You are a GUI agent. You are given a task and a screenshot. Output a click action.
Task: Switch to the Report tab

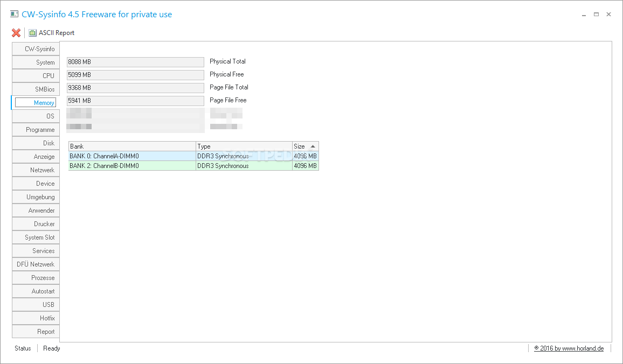coord(36,332)
